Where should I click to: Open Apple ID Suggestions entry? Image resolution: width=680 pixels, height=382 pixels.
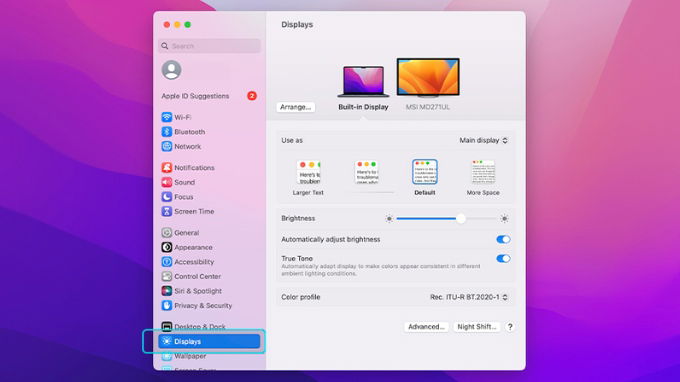pos(209,96)
